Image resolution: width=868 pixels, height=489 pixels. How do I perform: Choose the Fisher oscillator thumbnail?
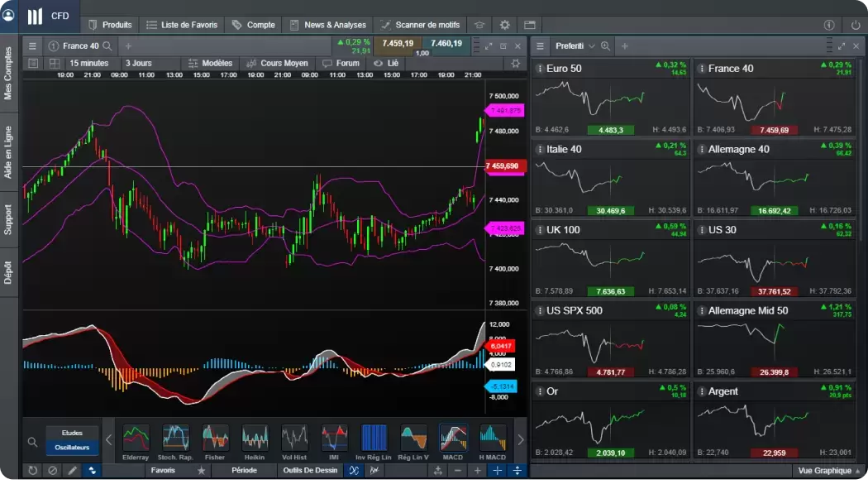tap(215, 439)
